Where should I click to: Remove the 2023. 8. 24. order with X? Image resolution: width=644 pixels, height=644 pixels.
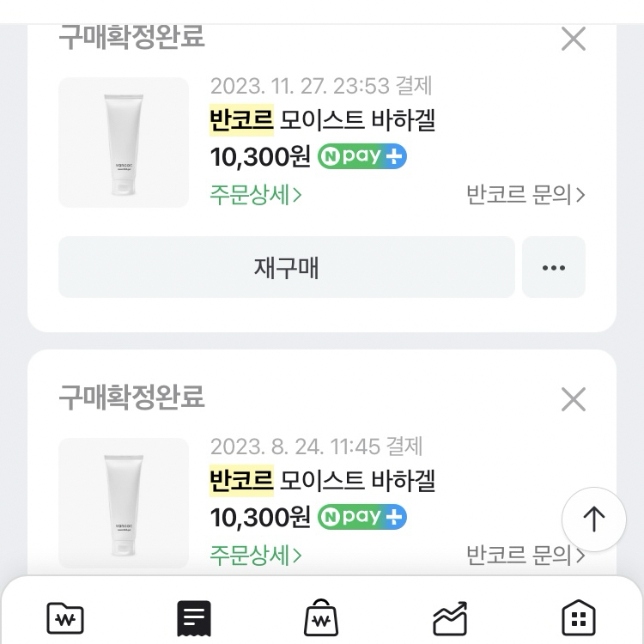tap(573, 399)
